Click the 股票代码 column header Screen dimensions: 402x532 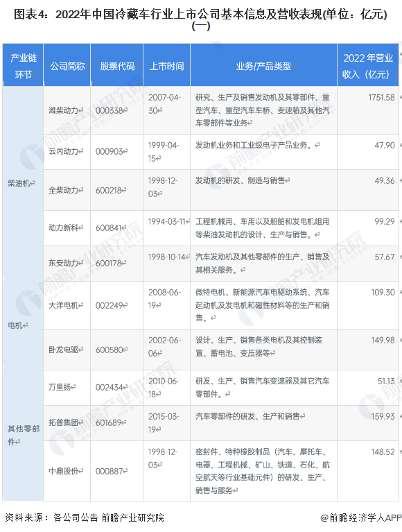click(x=117, y=65)
